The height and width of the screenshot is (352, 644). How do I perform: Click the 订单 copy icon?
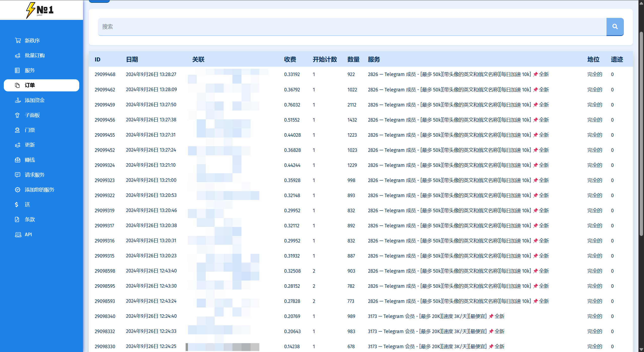click(x=17, y=85)
